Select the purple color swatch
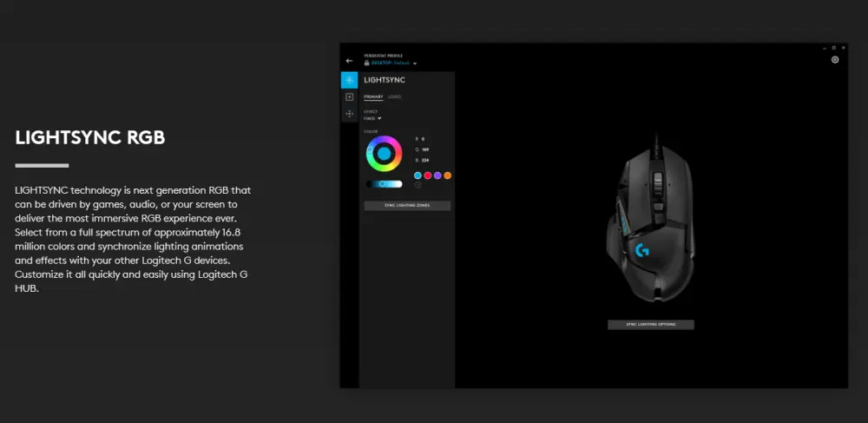Viewport: 868px width, 423px height. 437,175
